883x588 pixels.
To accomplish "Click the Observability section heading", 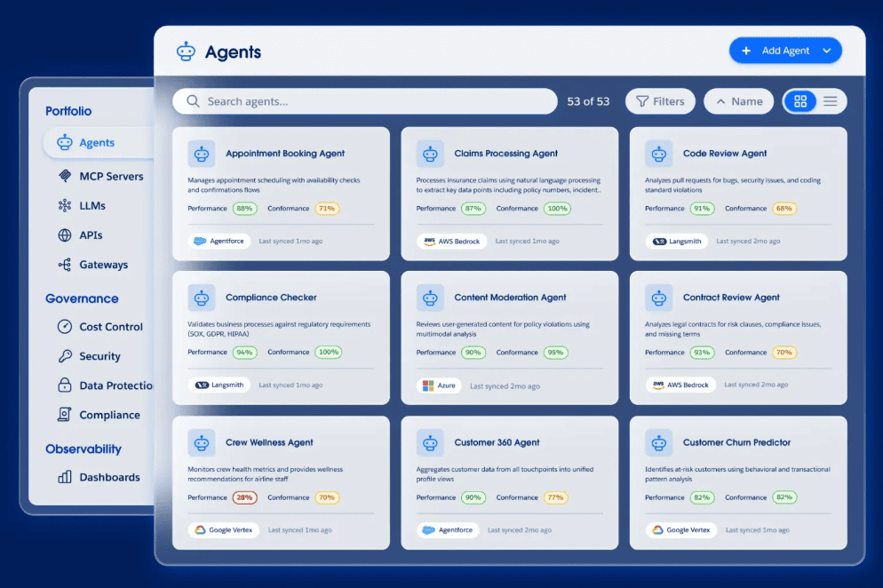I will 84,449.
